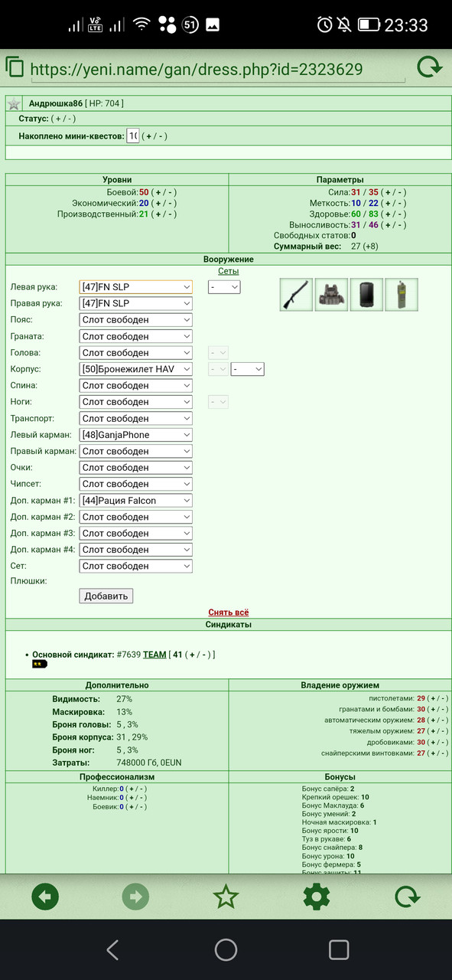
Task: Open the Левый карман GanjaPhone dropdown
Action: pyautogui.click(x=136, y=435)
